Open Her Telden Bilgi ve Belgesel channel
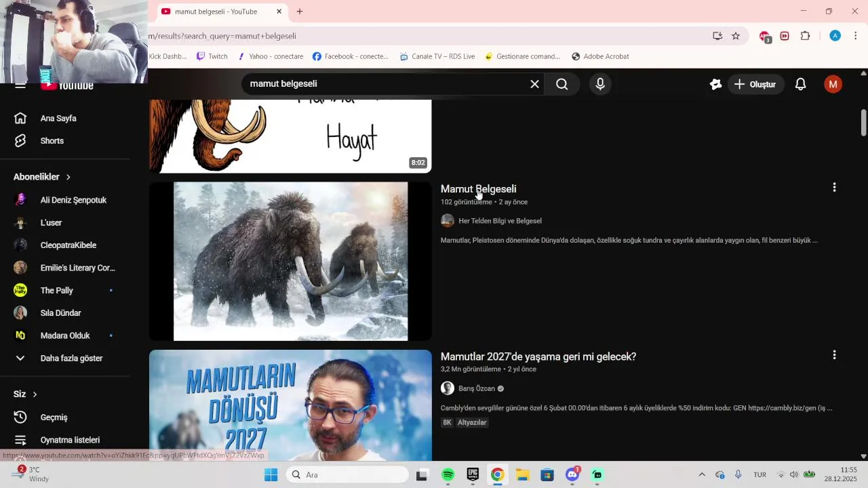 point(500,221)
